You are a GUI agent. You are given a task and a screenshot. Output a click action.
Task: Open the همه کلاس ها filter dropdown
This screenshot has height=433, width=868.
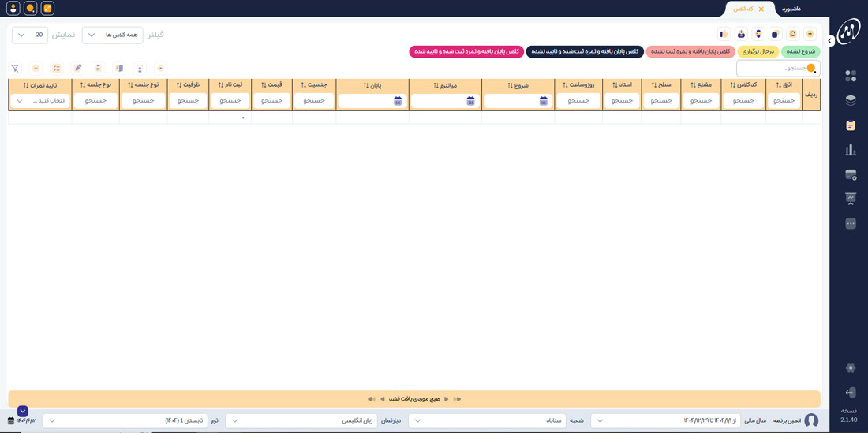coord(113,35)
